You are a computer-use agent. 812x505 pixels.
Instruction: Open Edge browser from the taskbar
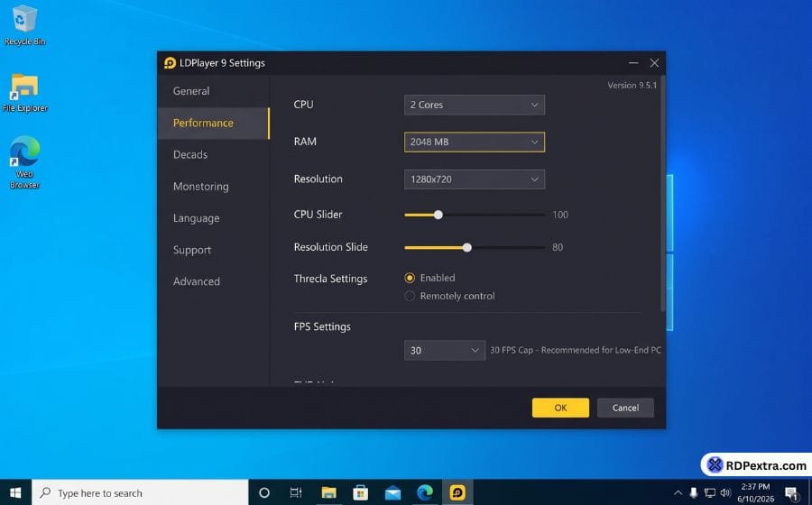coord(425,492)
